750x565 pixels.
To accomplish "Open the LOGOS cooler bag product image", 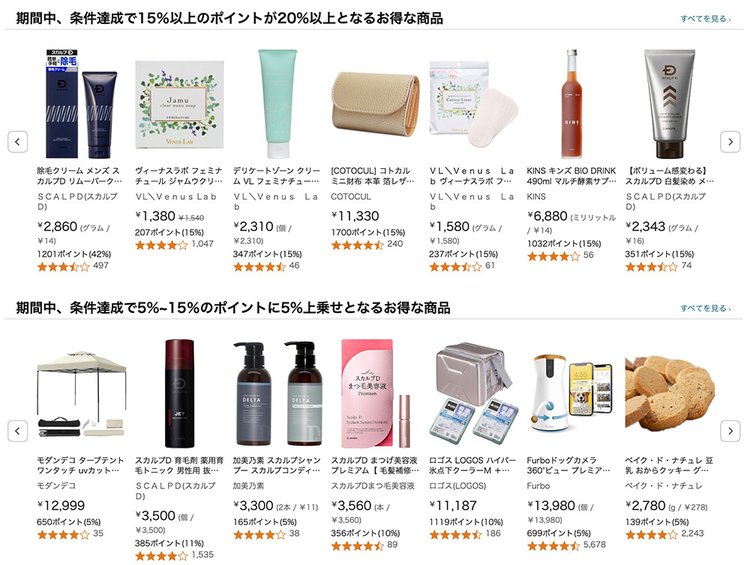I will pos(474,391).
